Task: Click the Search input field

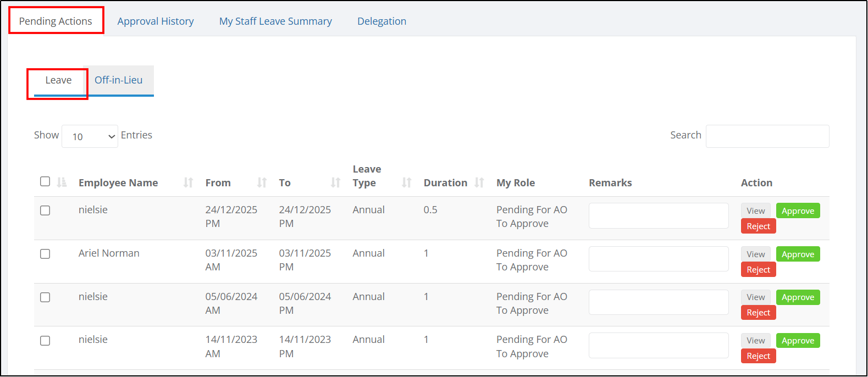Action: [x=767, y=136]
